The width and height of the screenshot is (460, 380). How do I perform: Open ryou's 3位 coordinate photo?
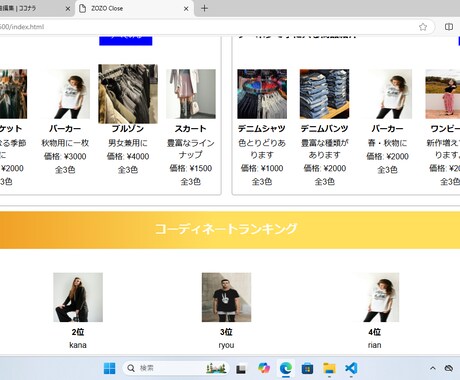coord(226,297)
